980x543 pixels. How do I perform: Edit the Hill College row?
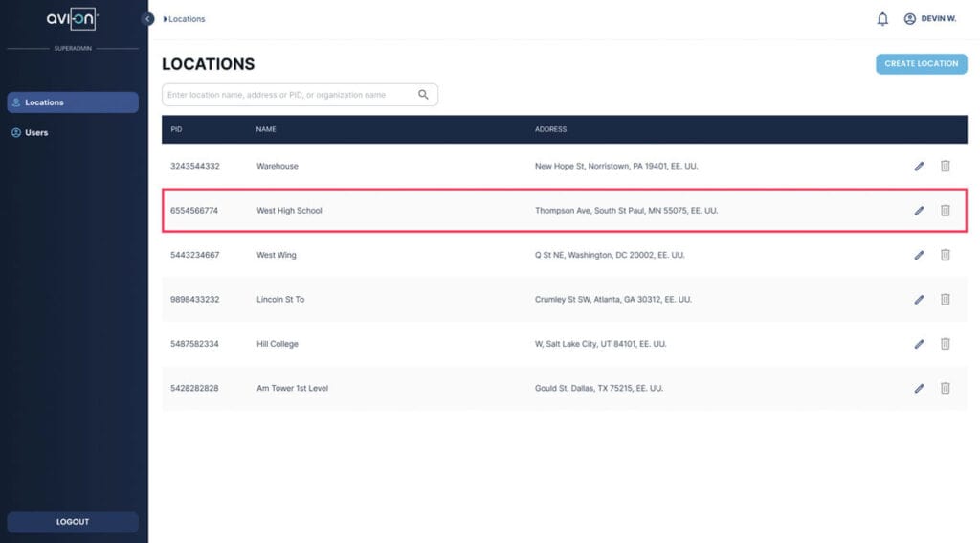pos(919,344)
